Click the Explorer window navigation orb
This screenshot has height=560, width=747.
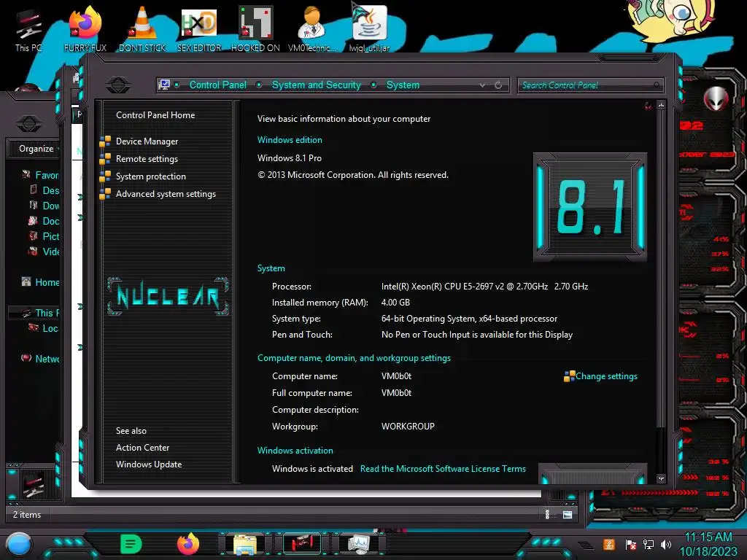(29, 124)
